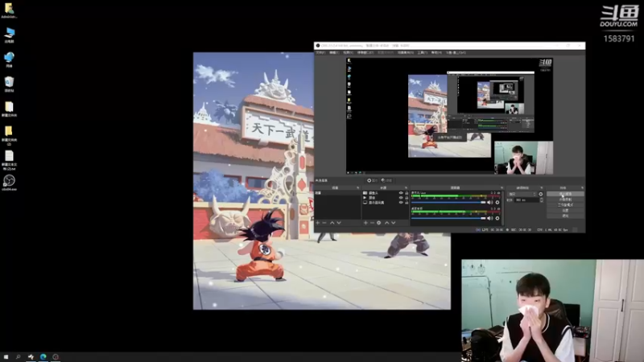This screenshot has height=362, width=644.
Task: Select display capture (显示器采集) source row
Action: (386, 203)
